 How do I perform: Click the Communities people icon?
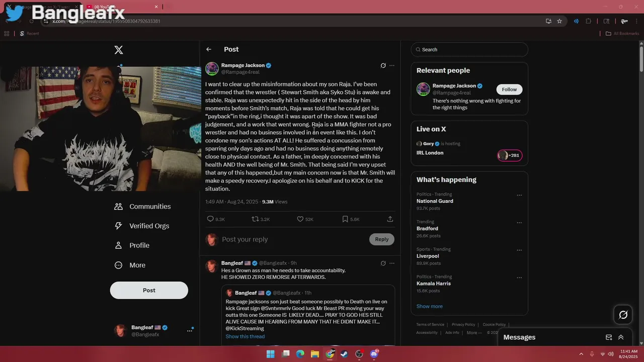pos(119,207)
